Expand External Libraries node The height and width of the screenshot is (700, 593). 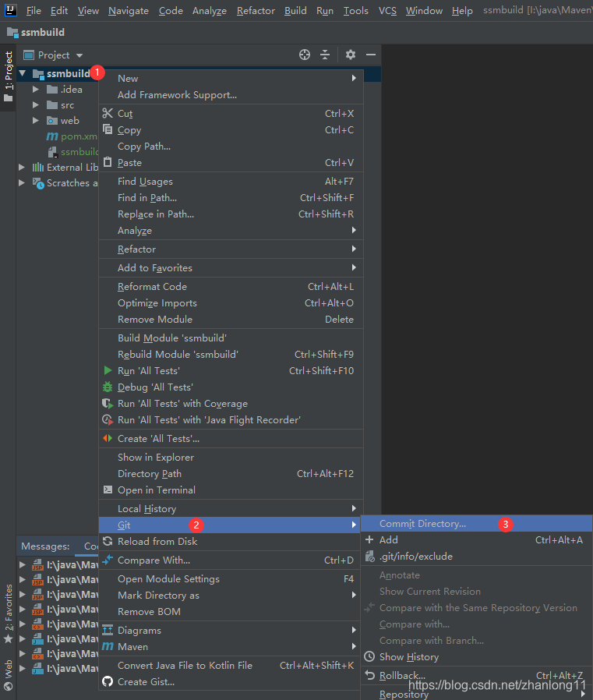(x=21, y=167)
